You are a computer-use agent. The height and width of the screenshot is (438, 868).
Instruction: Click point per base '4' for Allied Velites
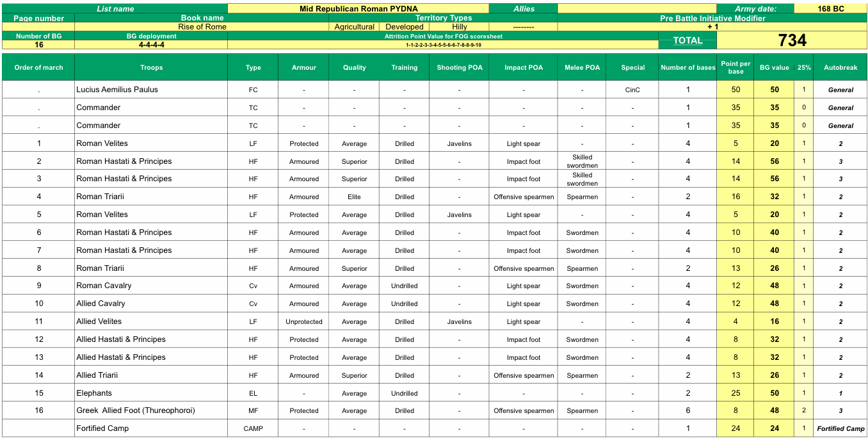pyautogui.click(x=736, y=321)
